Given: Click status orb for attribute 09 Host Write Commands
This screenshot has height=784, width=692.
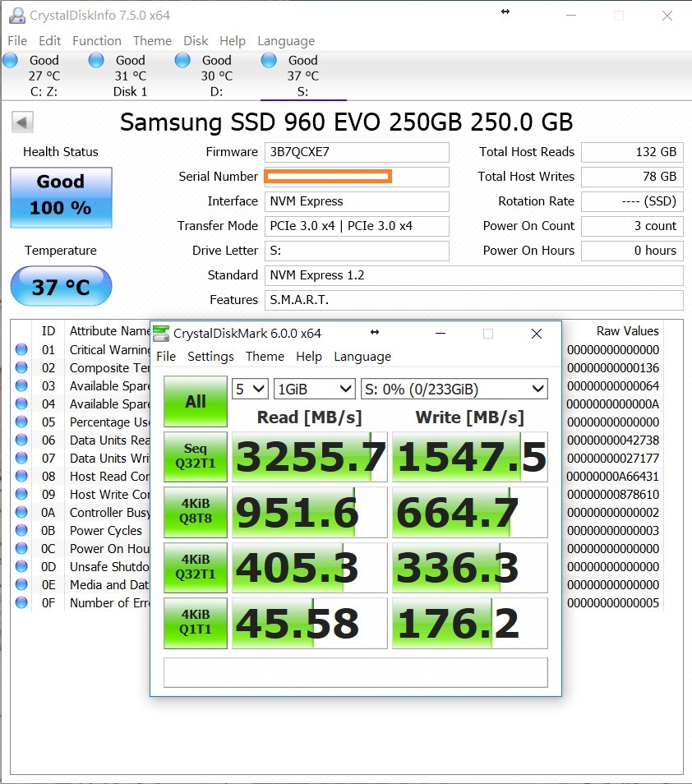Looking at the screenshot, I should [x=21, y=494].
